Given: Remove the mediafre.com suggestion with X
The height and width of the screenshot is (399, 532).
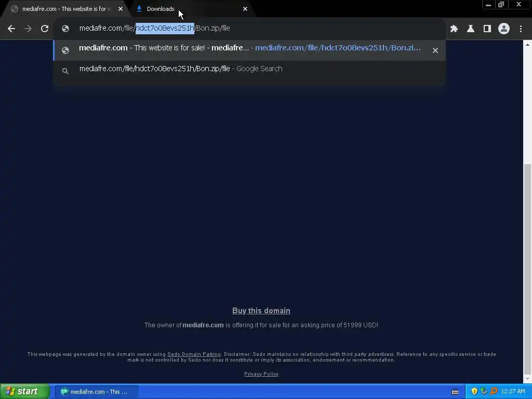Looking at the screenshot, I should (x=435, y=50).
